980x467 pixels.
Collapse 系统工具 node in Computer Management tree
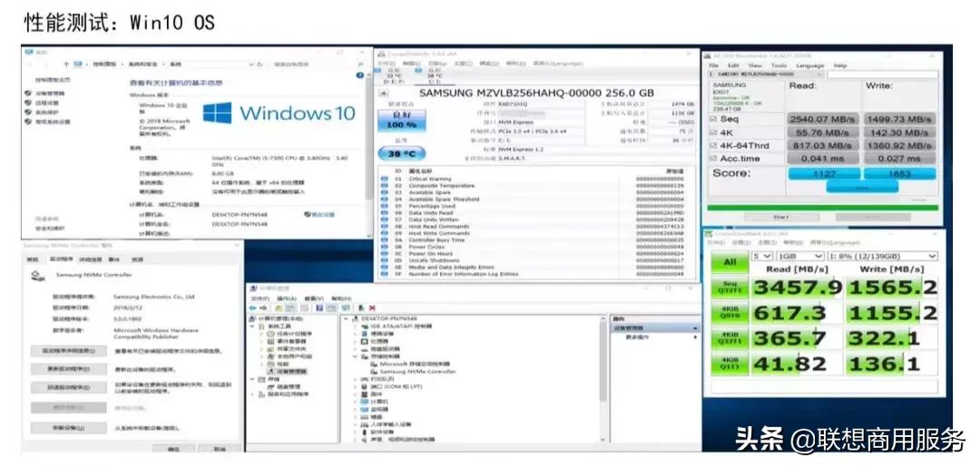point(254,326)
